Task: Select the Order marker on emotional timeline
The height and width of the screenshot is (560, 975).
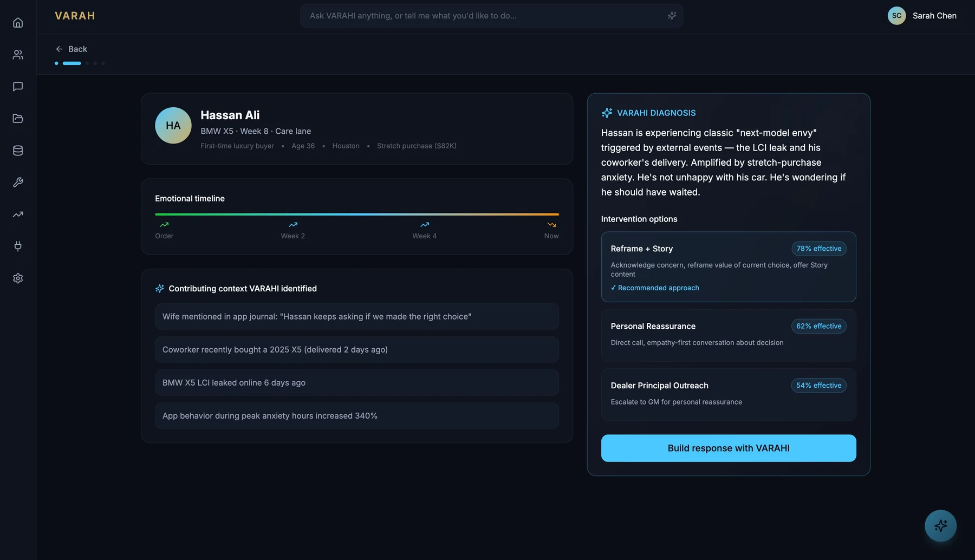Action: pos(164,230)
